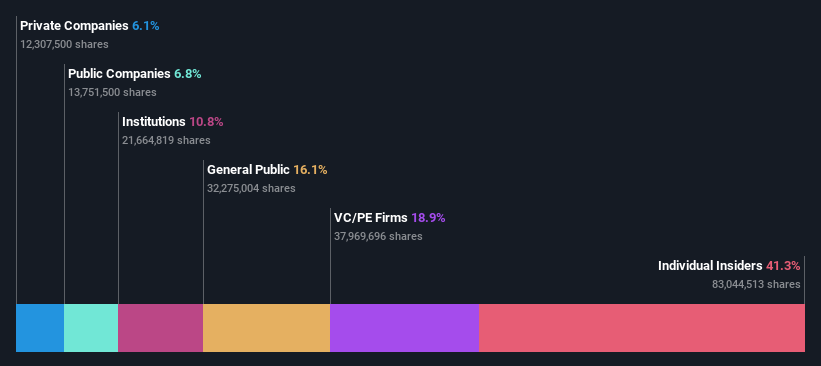The image size is (821, 366).
Task: Click the teal Public Companies bar segment
Action: pyautogui.click(x=91, y=328)
